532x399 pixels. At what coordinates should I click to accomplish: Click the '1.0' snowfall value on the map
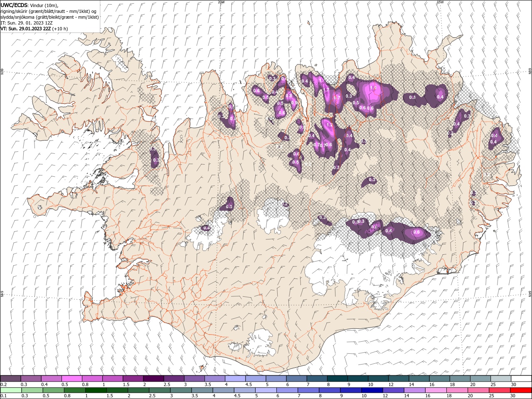373,88
